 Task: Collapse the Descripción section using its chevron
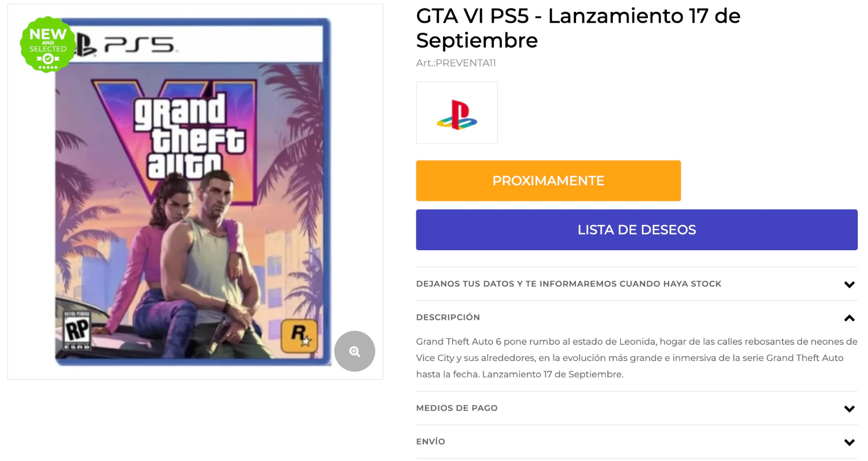pos(849,318)
